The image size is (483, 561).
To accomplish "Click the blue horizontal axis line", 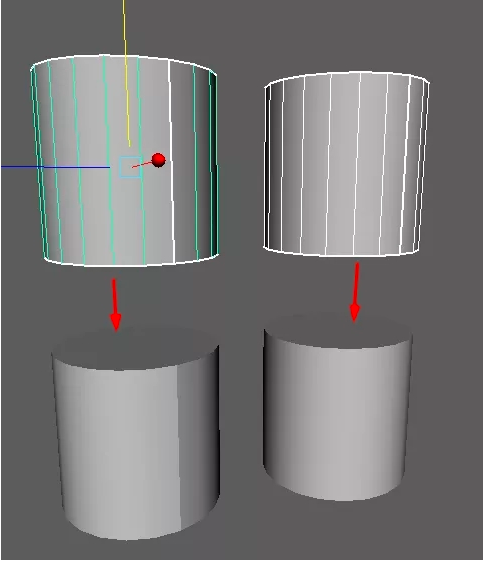I will click(x=55, y=167).
